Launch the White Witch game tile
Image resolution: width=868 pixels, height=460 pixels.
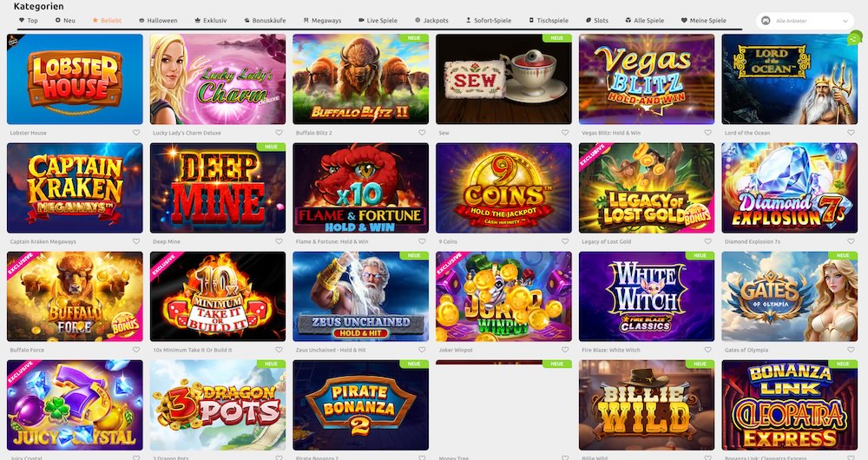(647, 296)
